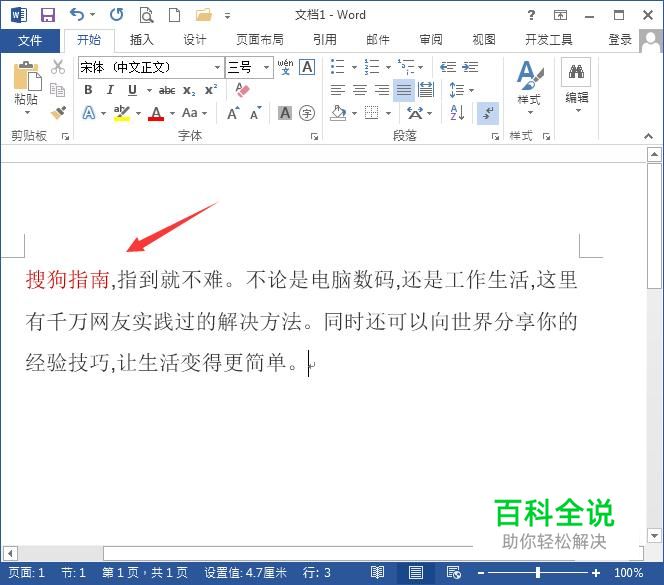Toggle superscript formatting
The height and width of the screenshot is (585, 664).
(x=210, y=90)
